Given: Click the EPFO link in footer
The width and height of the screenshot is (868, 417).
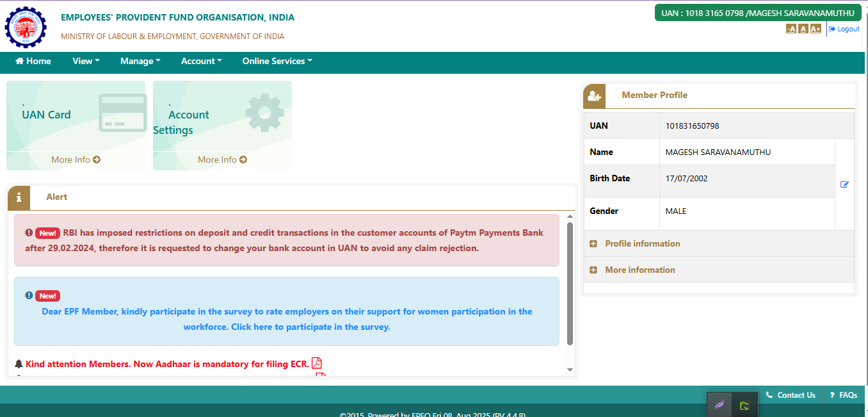Looking at the screenshot, I should coord(421,414).
